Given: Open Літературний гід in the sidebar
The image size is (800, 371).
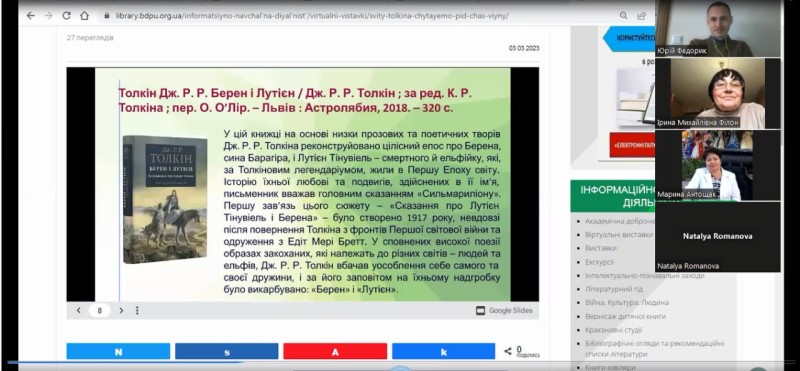Looking at the screenshot, I should click(607, 289).
